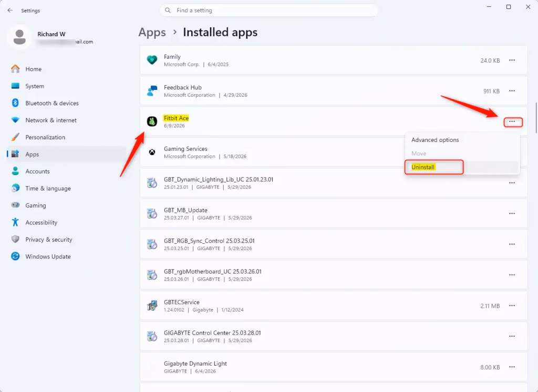Click the Time & language clock icon
The height and width of the screenshot is (392, 538).
[15, 188]
